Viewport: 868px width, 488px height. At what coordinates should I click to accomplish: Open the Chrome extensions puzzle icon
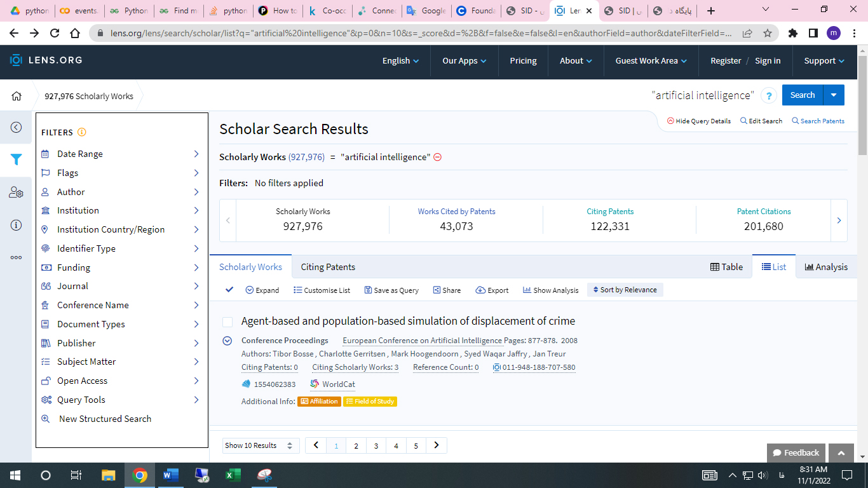point(792,33)
